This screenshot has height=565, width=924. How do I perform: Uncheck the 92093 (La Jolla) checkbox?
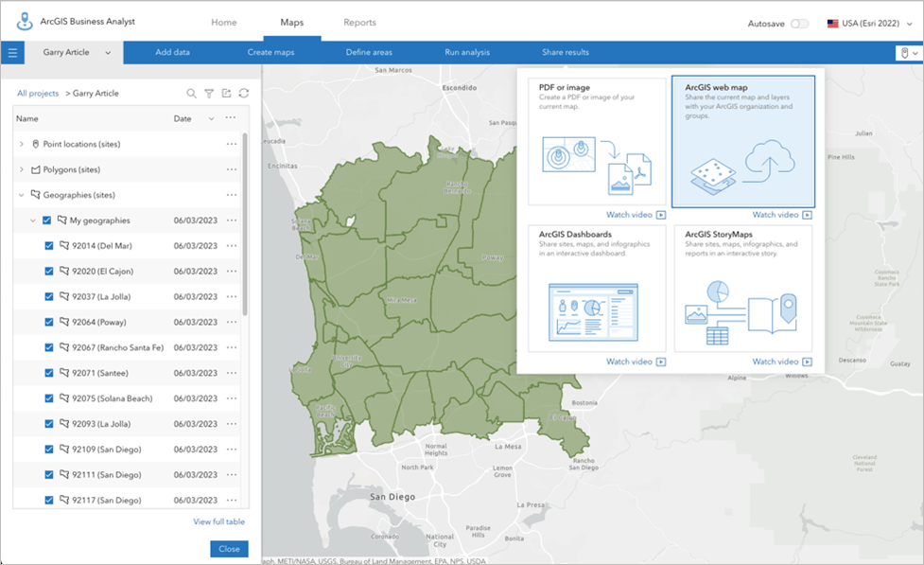point(49,423)
